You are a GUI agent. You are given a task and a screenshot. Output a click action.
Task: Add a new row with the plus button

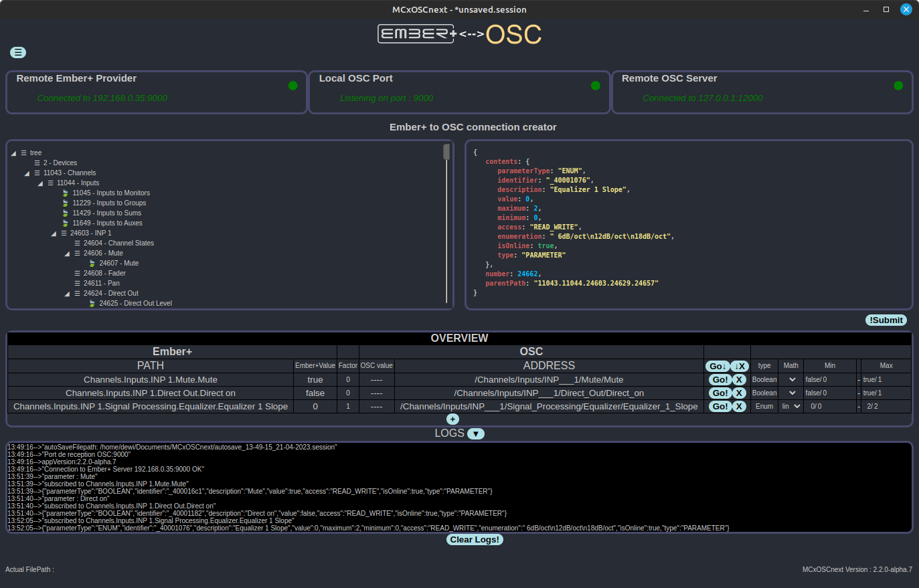coord(452,419)
